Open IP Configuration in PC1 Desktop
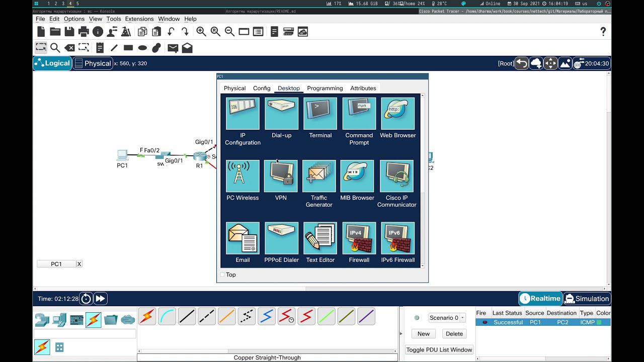The height and width of the screenshot is (362, 644). [x=243, y=114]
